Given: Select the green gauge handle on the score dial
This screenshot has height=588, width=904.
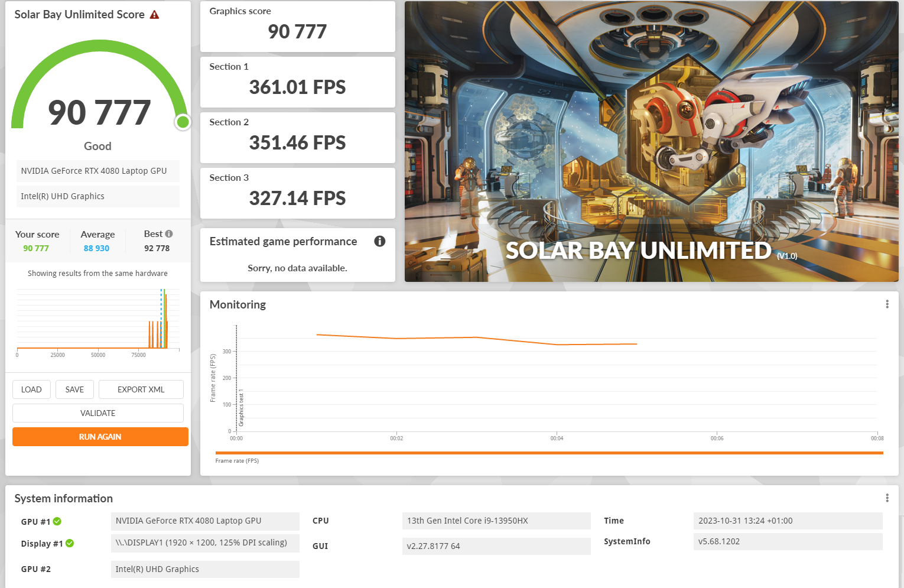Looking at the screenshot, I should click(x=183, y=122).
